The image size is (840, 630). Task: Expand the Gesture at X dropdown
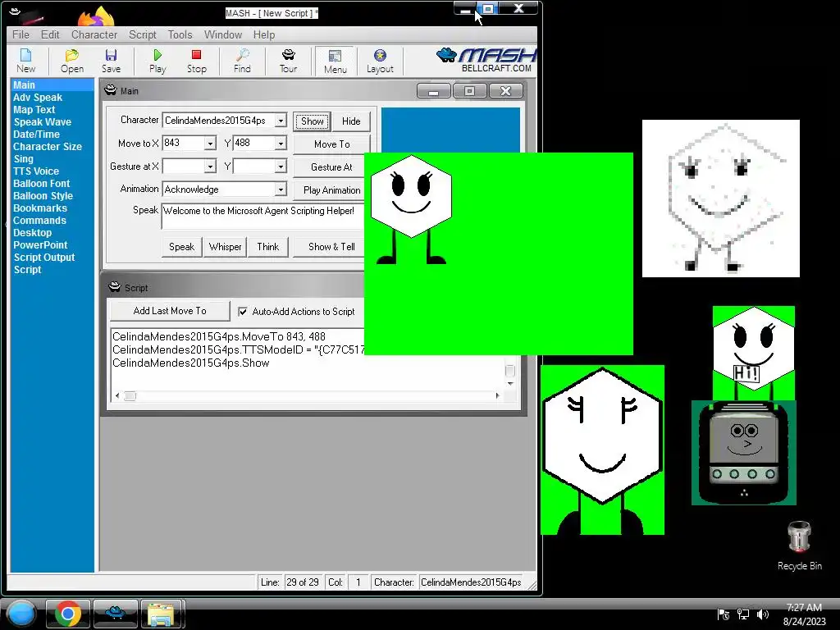point(210,167)
